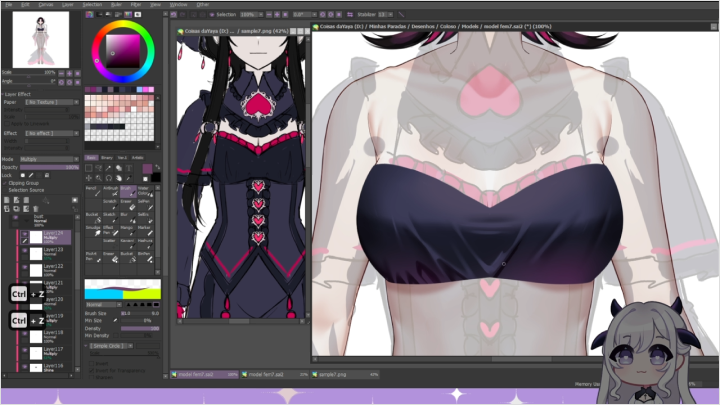This screenshot has height=405, width=720.
Task: Swap foreground and background colors
Action: click(158, 167)
